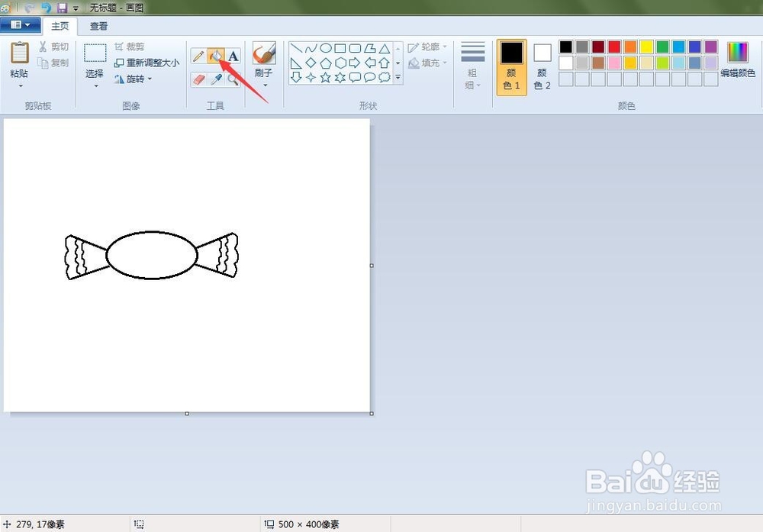Select the Line shape
The width and height of the screenshot is (763, 532).
pos(296,48)
